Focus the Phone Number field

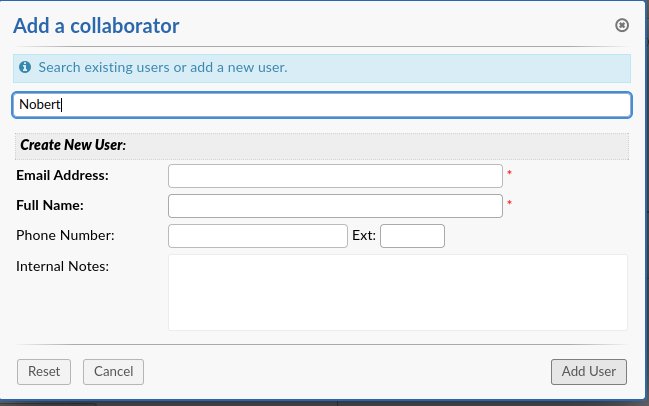(x=258, y=236)
